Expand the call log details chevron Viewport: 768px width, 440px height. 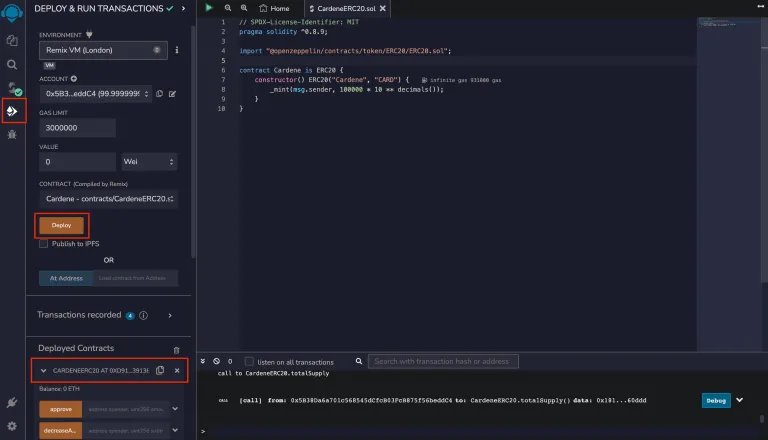coord(740,400)
